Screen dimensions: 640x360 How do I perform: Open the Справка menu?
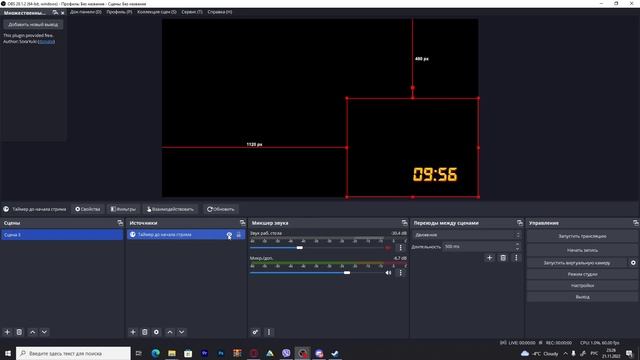pyautogui.click(x=220, y=12)
